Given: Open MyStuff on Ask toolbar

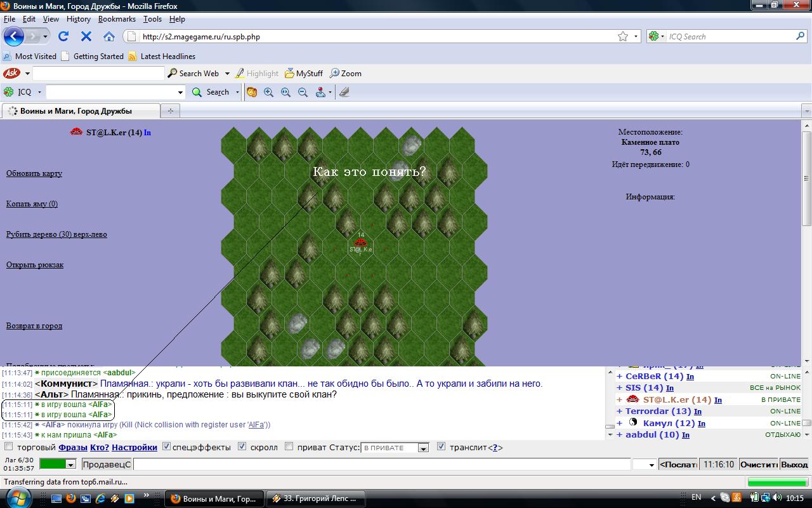Looking at the screenshot, I should click(304, 73).
